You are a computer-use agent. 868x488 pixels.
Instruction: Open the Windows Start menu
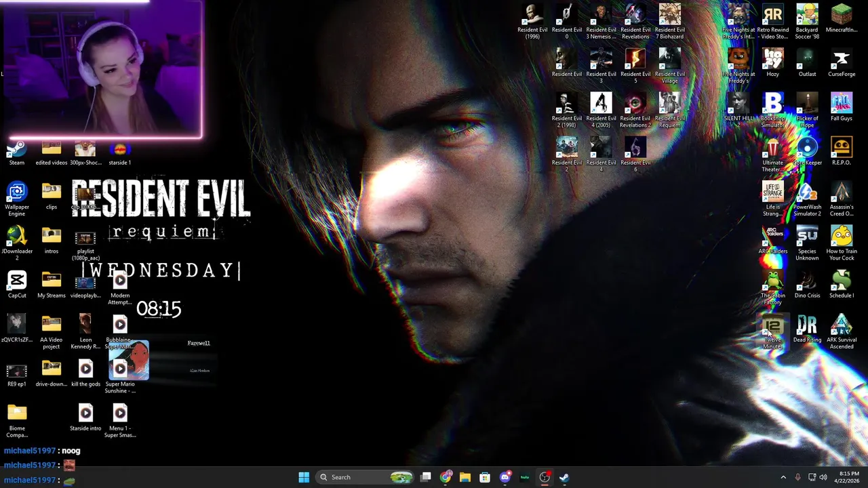(x=304, y=477)
